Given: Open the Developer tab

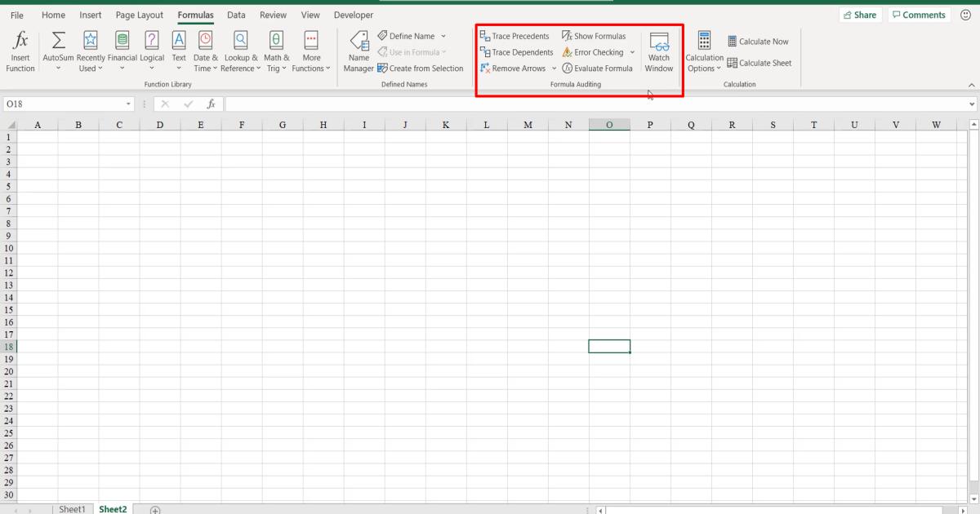Looking at the screenshot, I should 353,15.
